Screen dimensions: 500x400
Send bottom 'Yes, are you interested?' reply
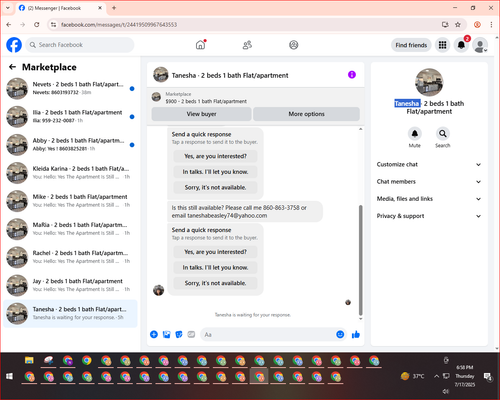pyautogui.click(x=215, y=252)
